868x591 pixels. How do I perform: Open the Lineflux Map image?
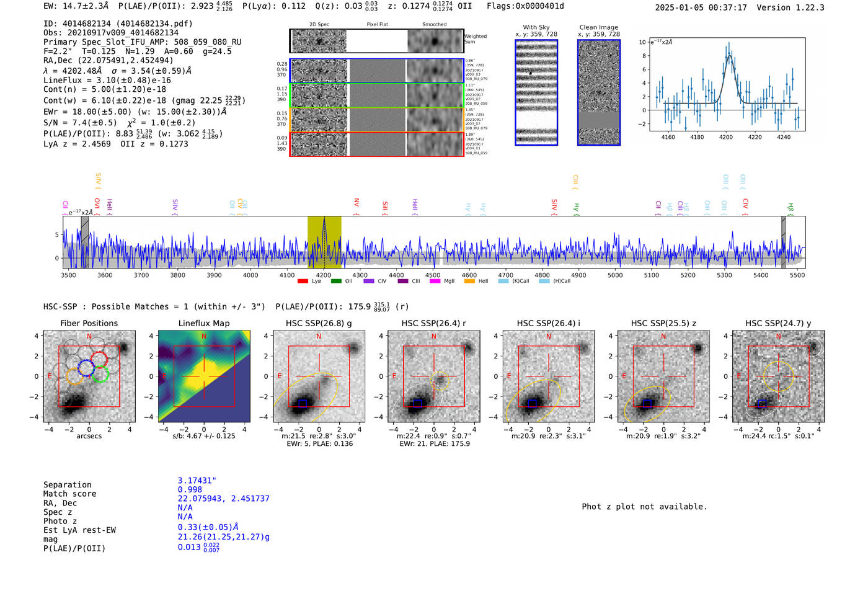click(x=204, y=376)
